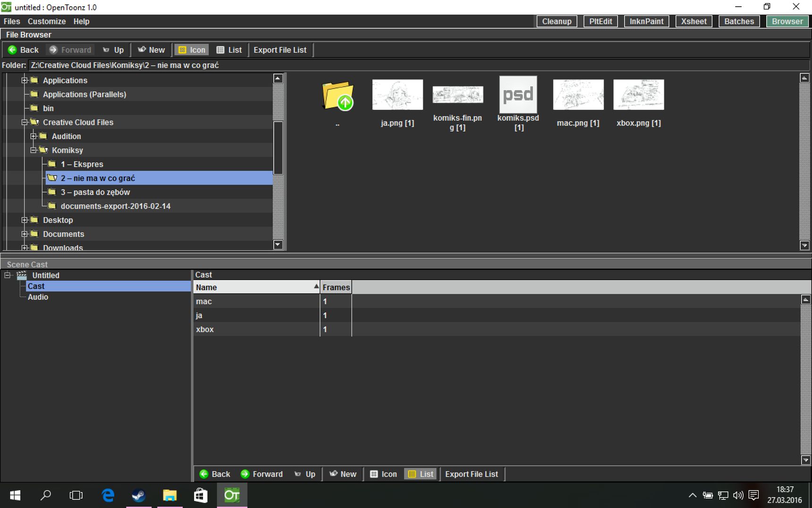Click the Folder path input field
The image size is (812, 508).
[x=418, y=65]
